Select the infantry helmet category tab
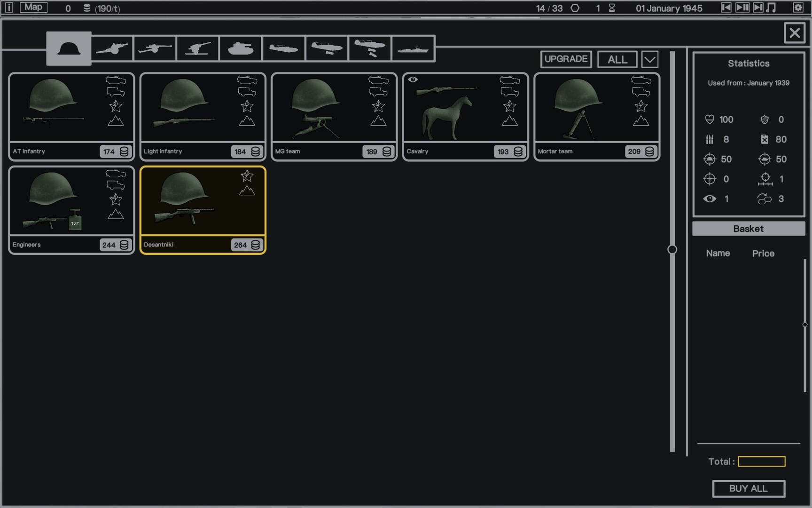 [69, 48]
